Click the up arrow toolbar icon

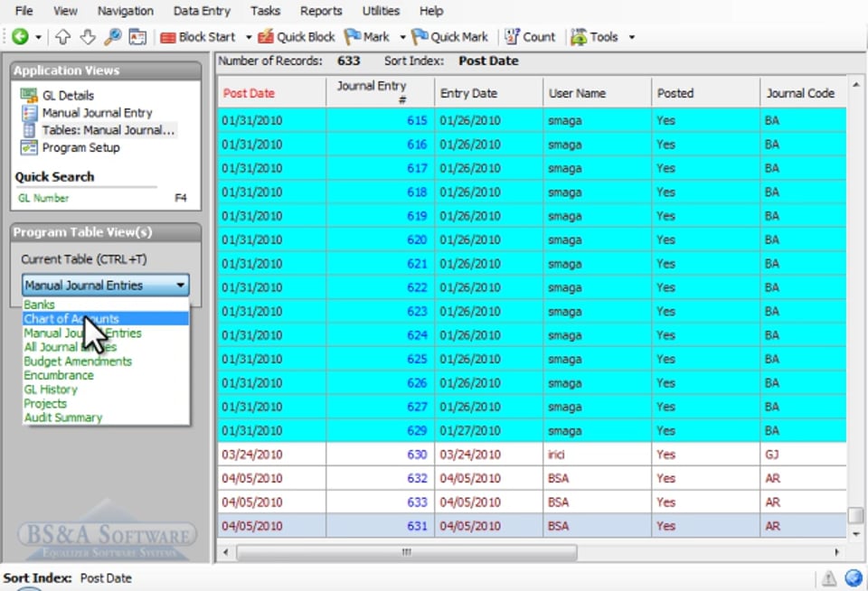tap(63, 37)
